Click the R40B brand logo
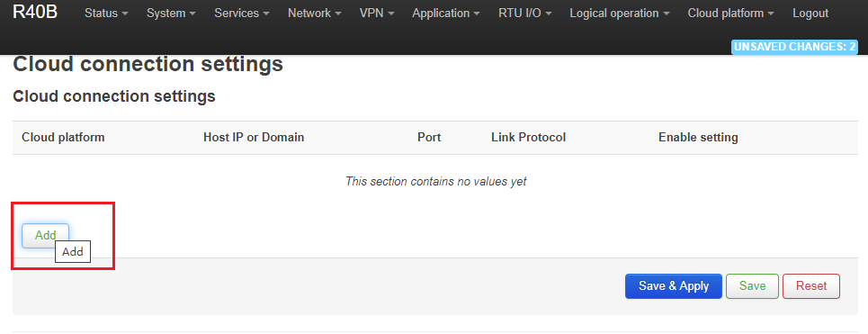868x334 pixels. pos(35,13)
